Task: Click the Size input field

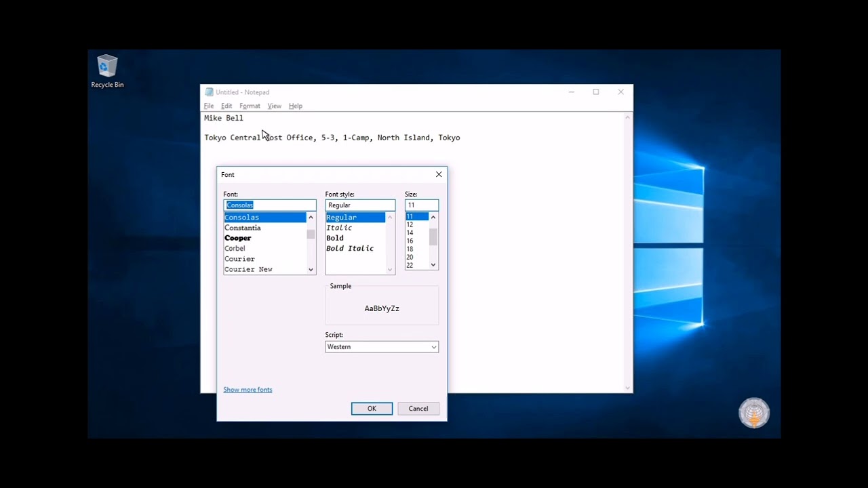Action: click(x=422, y=205)
